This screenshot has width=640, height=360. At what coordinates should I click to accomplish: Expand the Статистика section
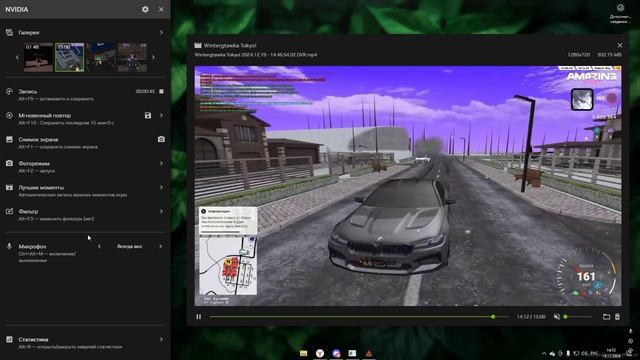coord(161,340)
